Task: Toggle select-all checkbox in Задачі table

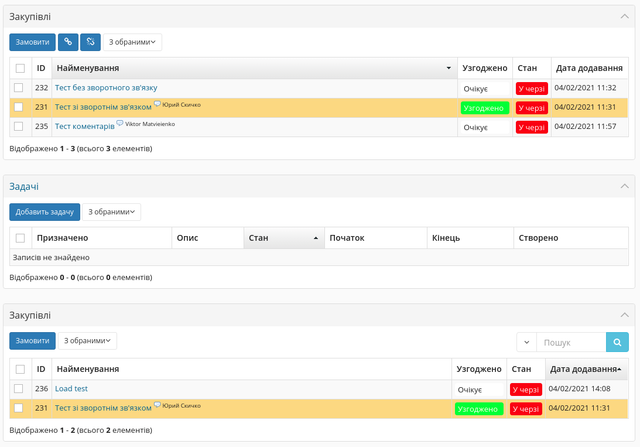Action: 20,238
